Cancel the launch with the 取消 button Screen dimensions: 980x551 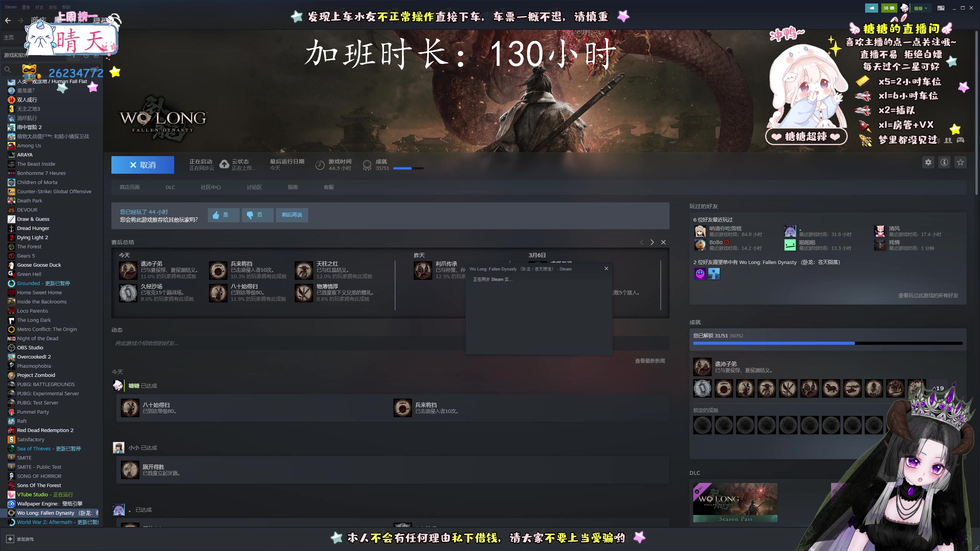(x=143, y=165)
